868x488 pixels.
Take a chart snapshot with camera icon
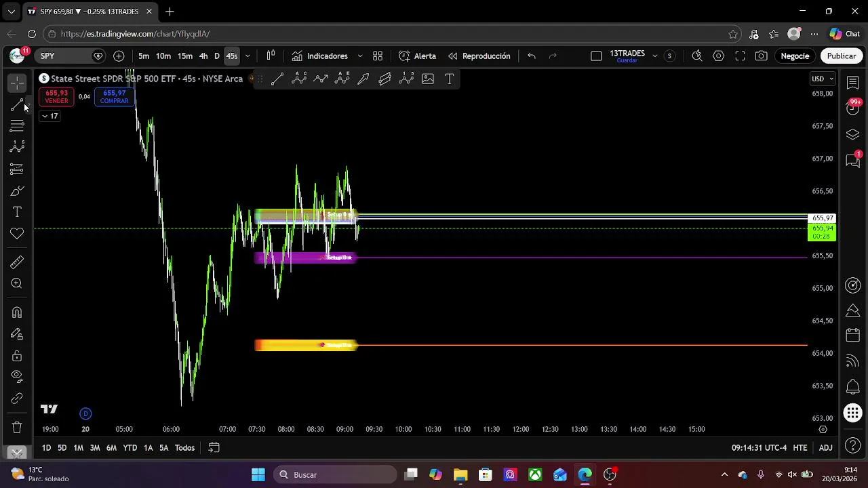click(x=762, y=56)
